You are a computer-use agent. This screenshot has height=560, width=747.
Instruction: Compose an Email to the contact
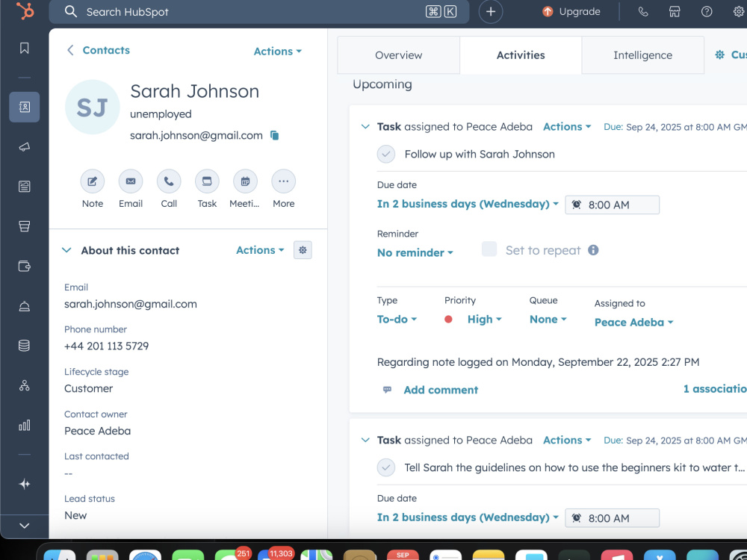[x=131, y=181]
